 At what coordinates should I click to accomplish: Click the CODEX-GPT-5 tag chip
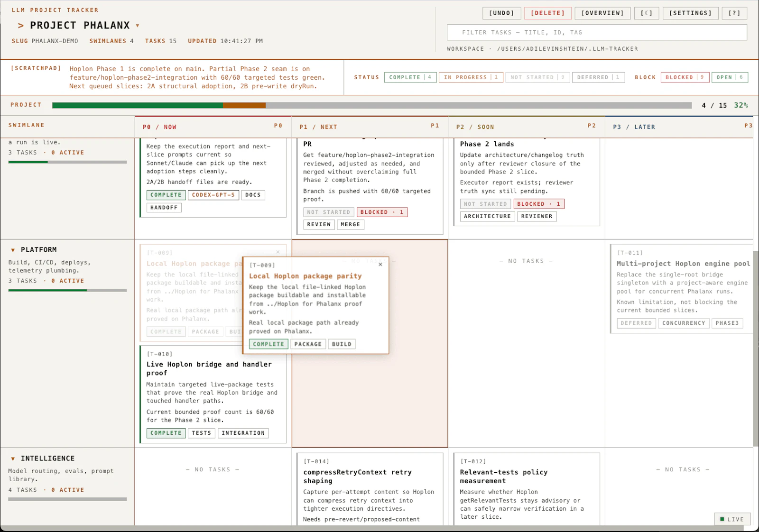213,195
